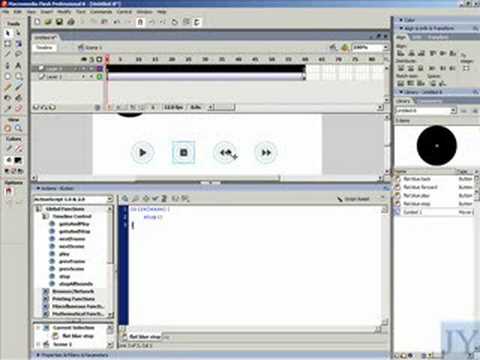The width and height of the screenshot is (480, 360).
Task: Click the stop button on the stage
Action: [x=183, y=153]
